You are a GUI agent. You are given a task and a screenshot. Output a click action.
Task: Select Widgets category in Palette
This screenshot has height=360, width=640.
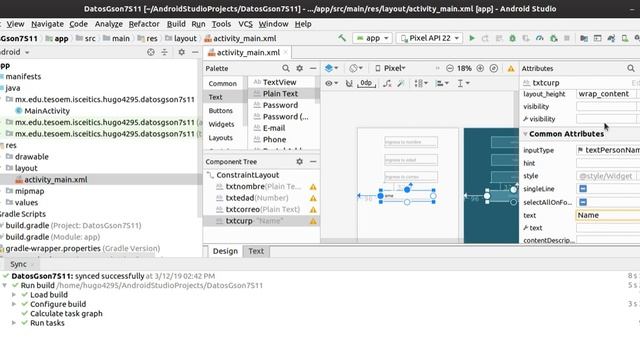click(221, 124)
